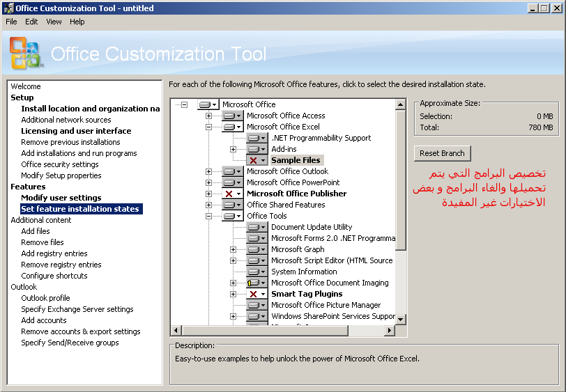Open the File menu
The image size is (566, 392).
[11, 22]
